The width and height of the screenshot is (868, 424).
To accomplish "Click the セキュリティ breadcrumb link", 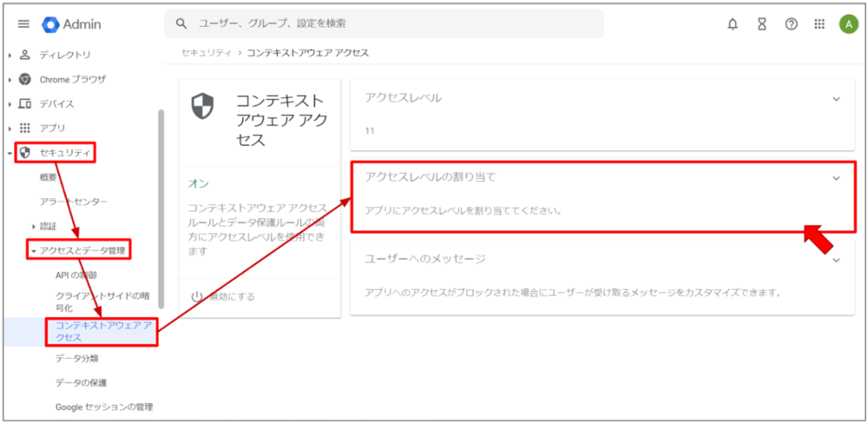I will click(207, 53).
